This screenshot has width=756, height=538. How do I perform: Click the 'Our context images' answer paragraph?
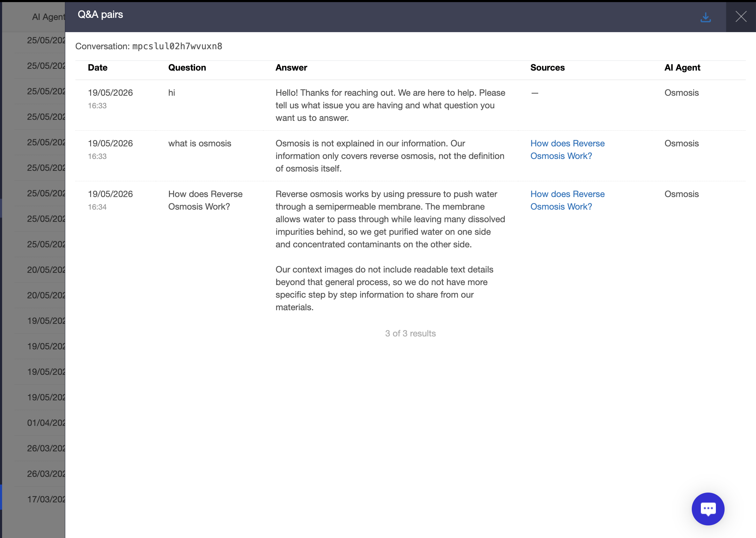(x=384, y=288)
